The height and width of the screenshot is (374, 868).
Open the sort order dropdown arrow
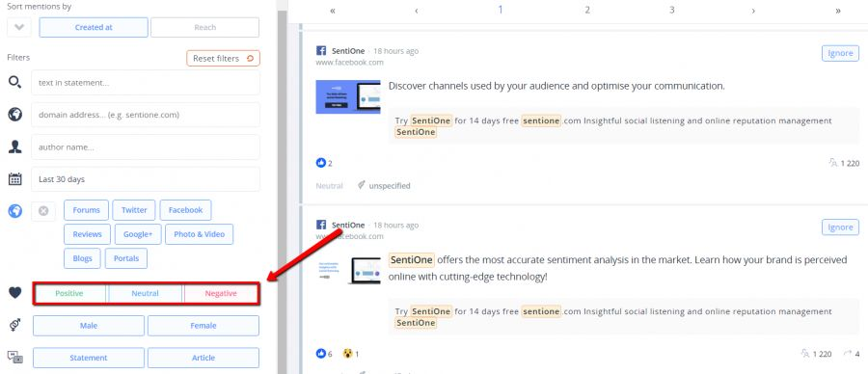pos(19,27)
